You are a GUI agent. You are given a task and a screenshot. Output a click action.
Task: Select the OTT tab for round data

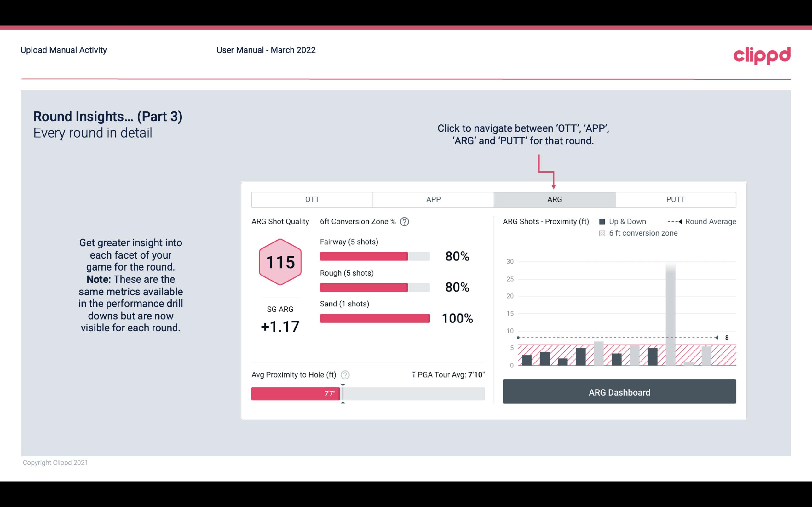click(x=312, y=200)
